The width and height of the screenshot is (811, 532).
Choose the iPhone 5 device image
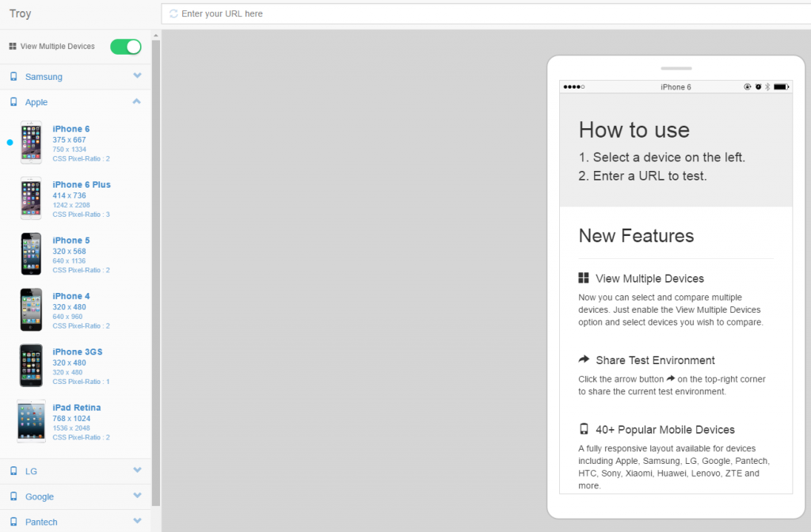click(x=31, y=253)
